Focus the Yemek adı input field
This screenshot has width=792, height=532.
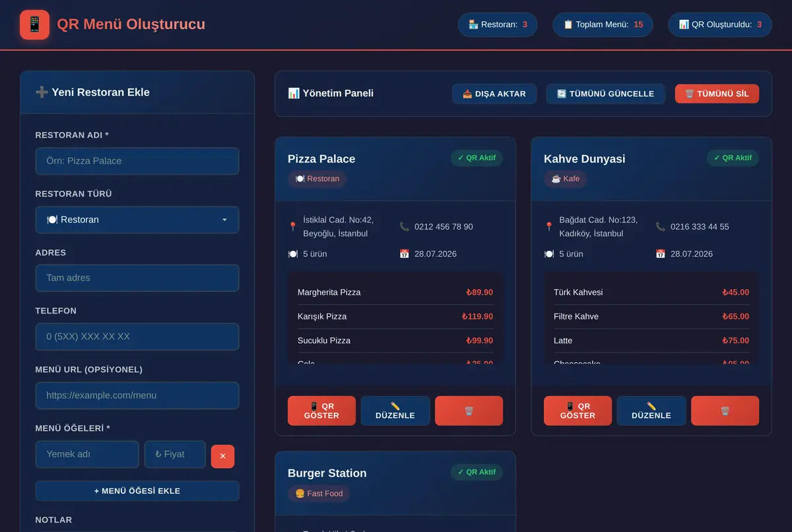pos(87,454)
